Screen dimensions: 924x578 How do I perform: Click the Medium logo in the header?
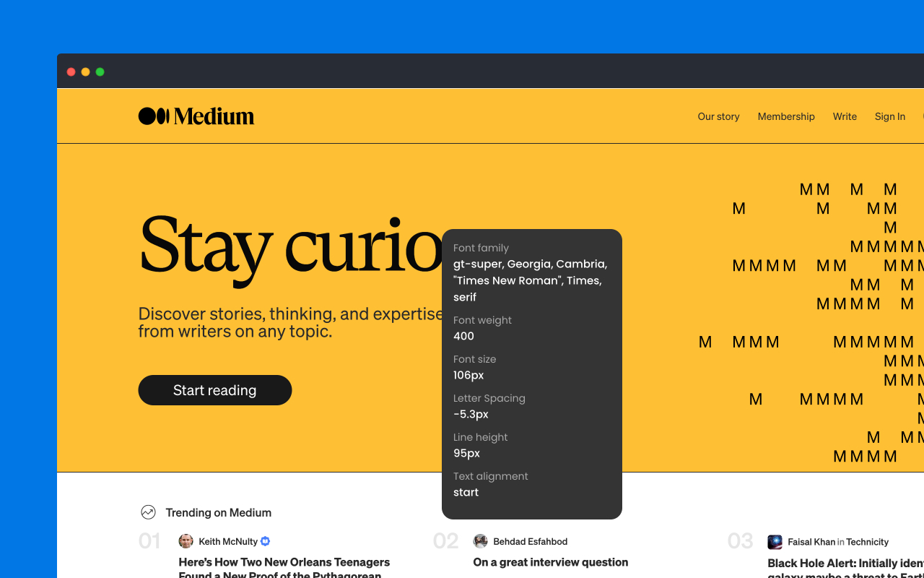point(196,116)
